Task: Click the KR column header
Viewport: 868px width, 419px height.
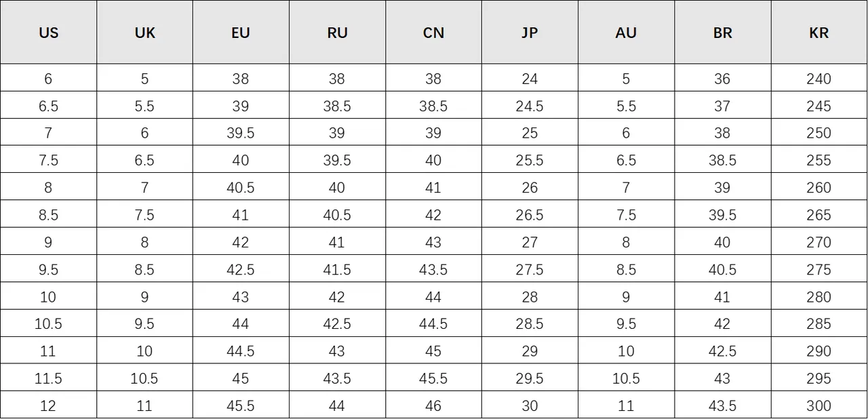Action: (818, 33)
